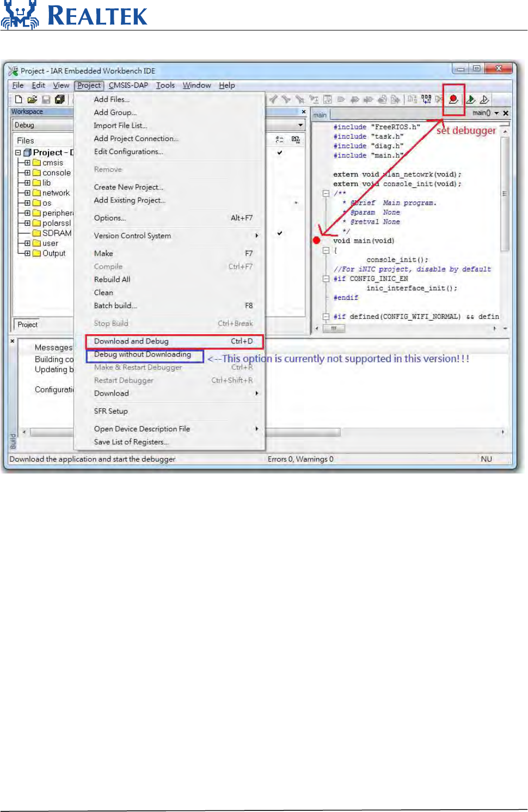Image resolution: width=528 pixels, height=812 pixels.
Task: Click the Save All toolbar icon
Action: [x=60, y=99]
